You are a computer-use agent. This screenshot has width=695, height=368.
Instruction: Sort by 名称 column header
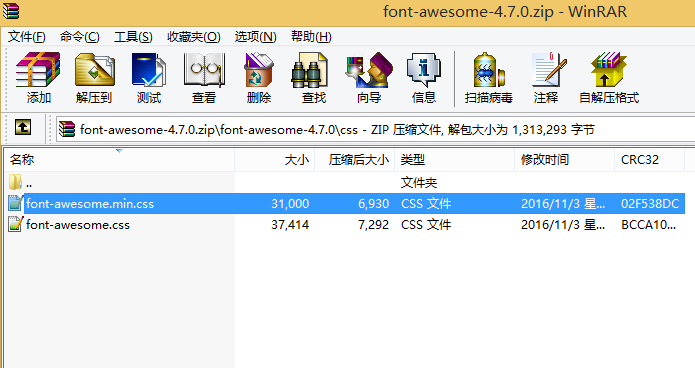tap(119, 160)
